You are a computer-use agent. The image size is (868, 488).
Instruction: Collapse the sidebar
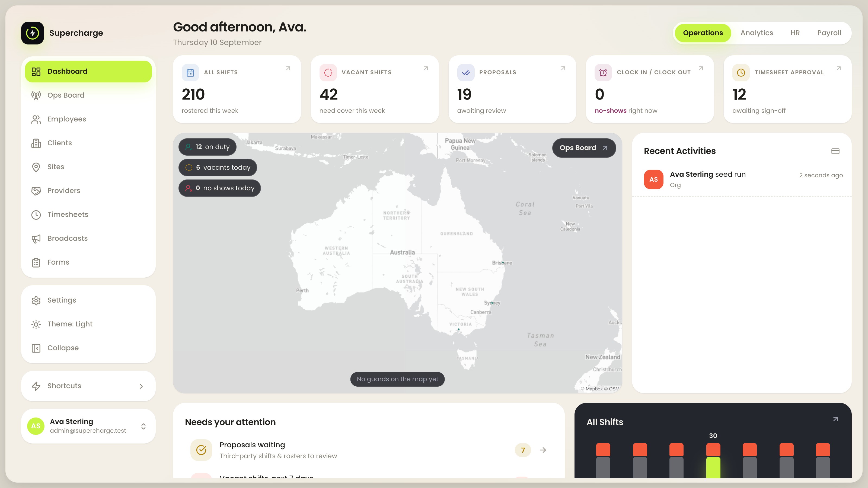pos(88,348)
